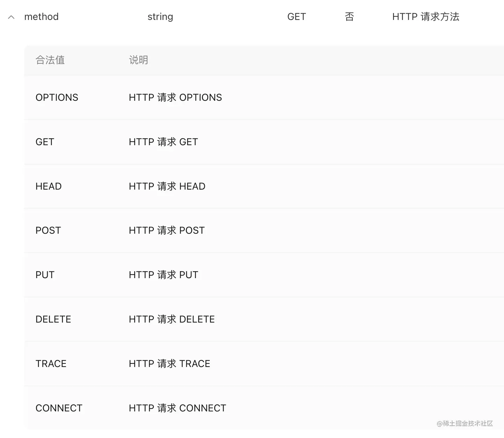Click the HTTP 请求 OPTIONS description

[x=175, y=98]
